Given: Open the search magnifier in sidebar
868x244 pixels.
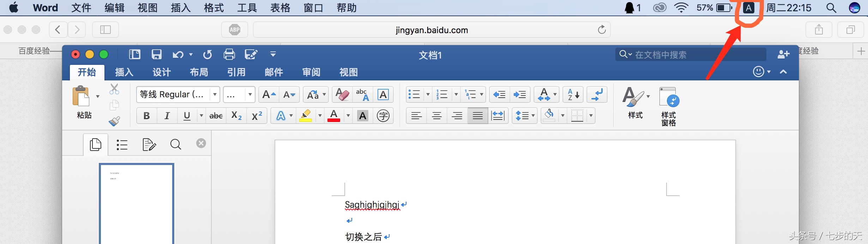Looking at the screenshot, I should coord(175,145).
